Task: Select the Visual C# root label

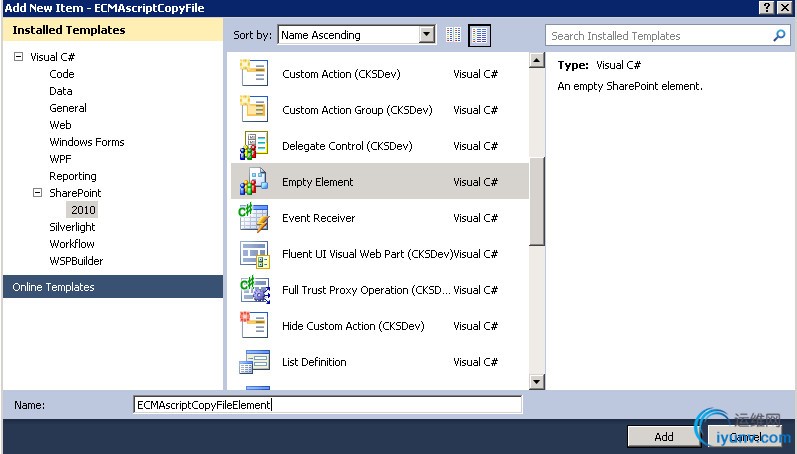Action: coord(53,57)
